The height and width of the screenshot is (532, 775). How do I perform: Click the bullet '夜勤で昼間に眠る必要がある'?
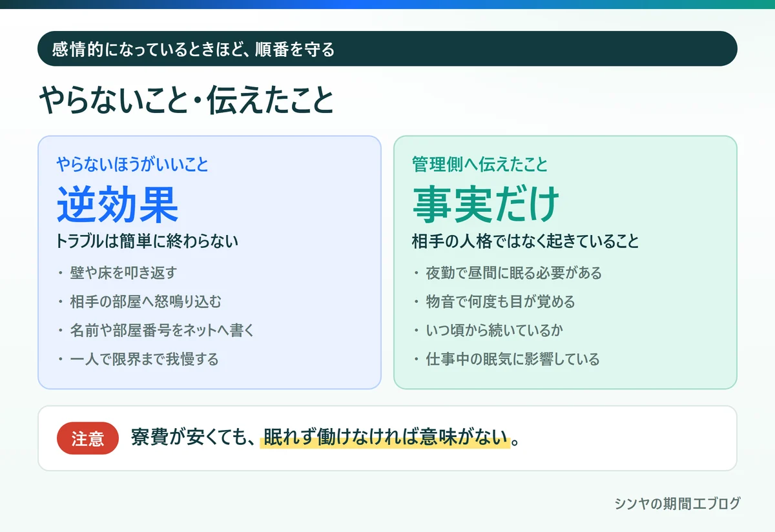coord(514,273)
